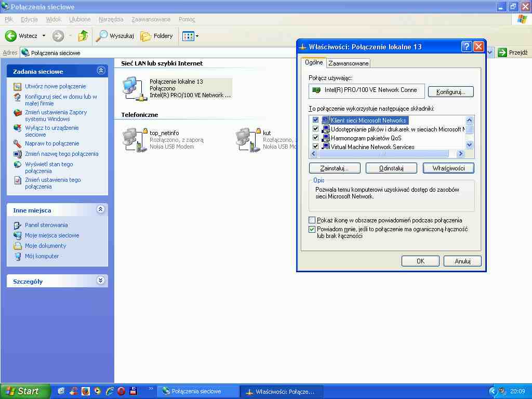Open Moje dokumenty link
This screenshot has width=532, height=399.
coord(46,246)
